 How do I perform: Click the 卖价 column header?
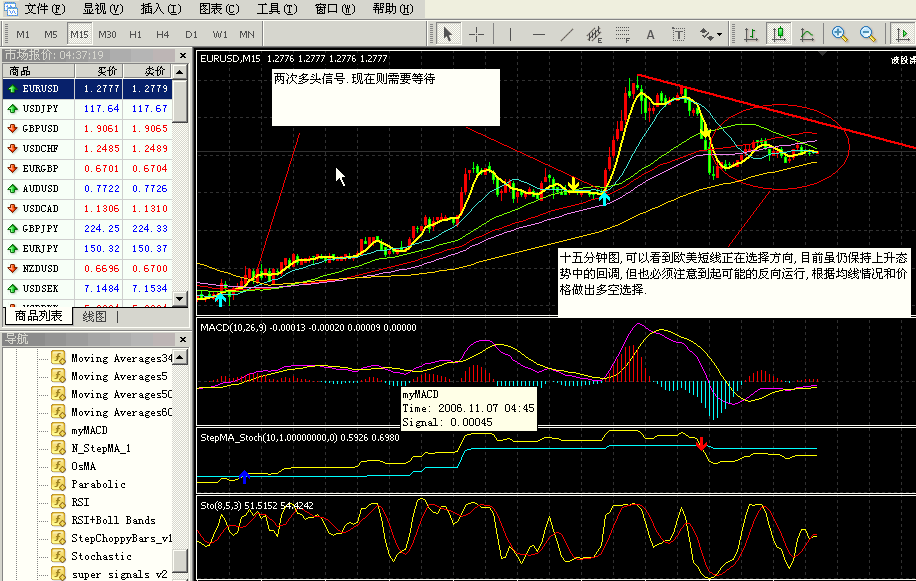pyautogui.click(x=148, y=71)
